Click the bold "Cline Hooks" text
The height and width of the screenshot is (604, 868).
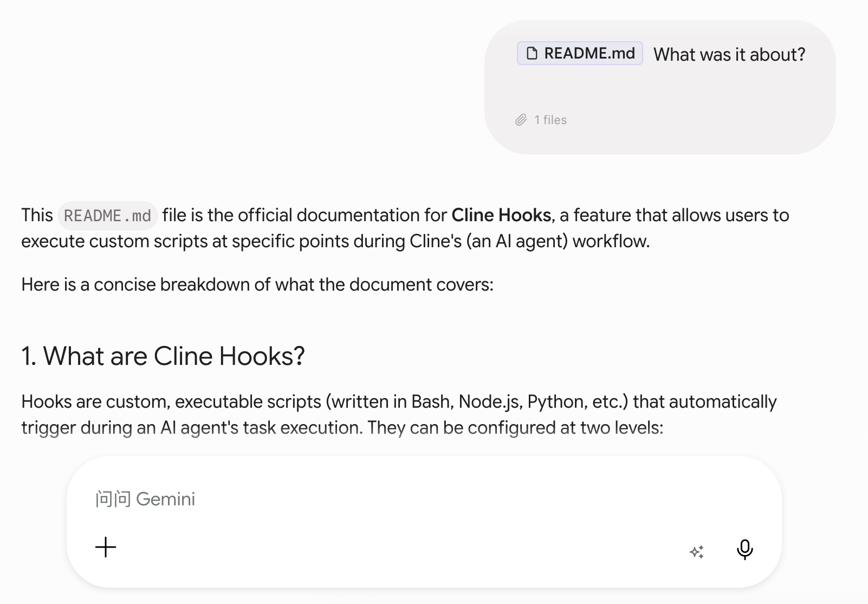click(501, 215)
